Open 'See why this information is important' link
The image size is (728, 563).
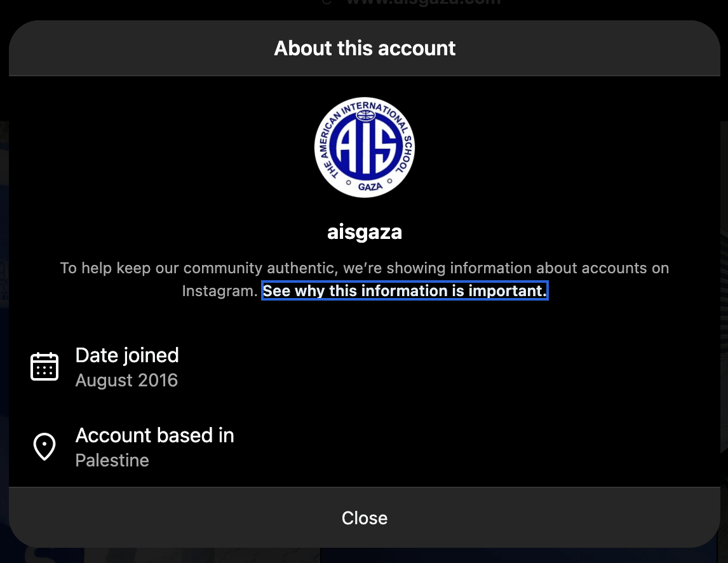[x=405, y=291]
